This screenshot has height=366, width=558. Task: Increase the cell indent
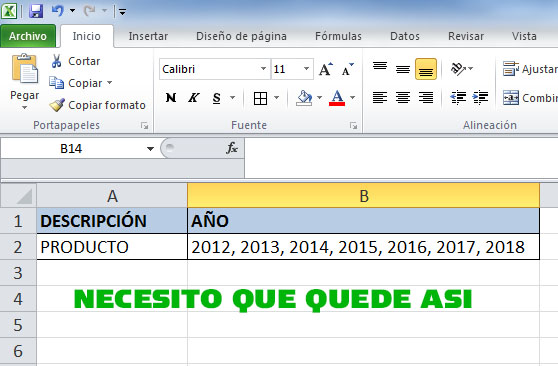pos(480,97)
